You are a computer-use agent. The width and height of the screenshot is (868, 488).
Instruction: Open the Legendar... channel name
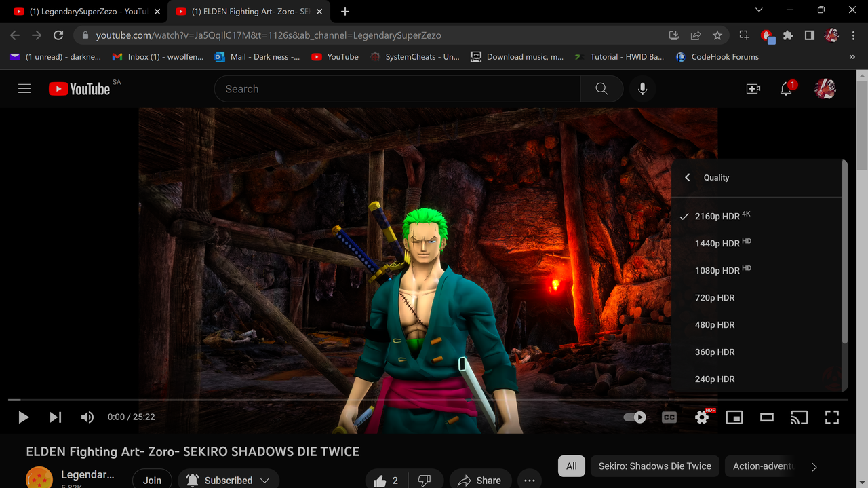[87, 475]
